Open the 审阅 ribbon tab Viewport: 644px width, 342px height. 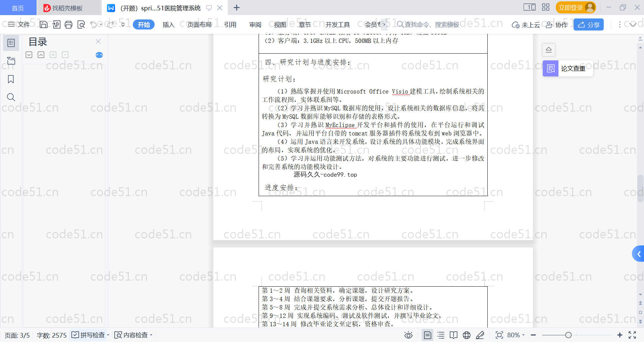[x=255, y=24]
